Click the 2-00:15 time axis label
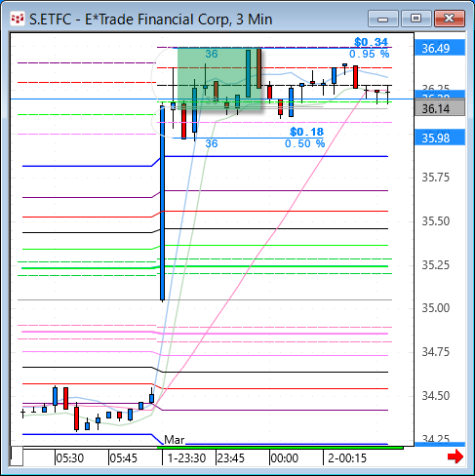The width and height of the screenshot is (475, 476). [347, 458]
